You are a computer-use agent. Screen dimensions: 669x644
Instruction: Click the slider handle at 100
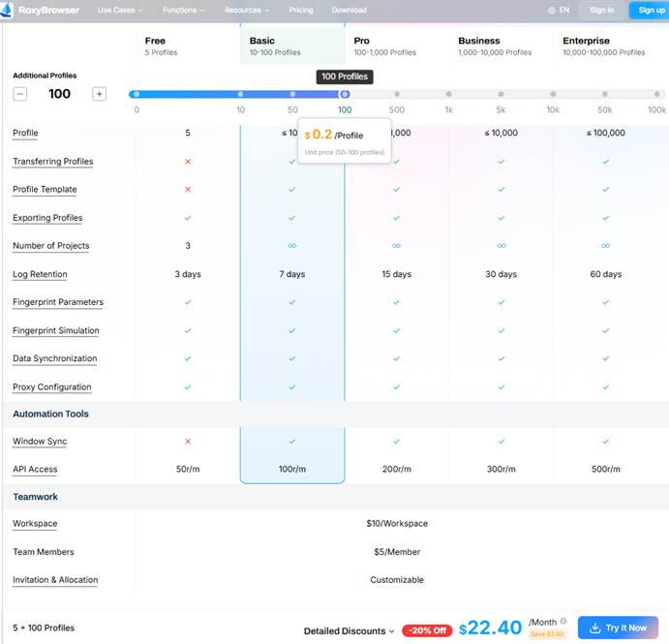click(x=345, y=94)
